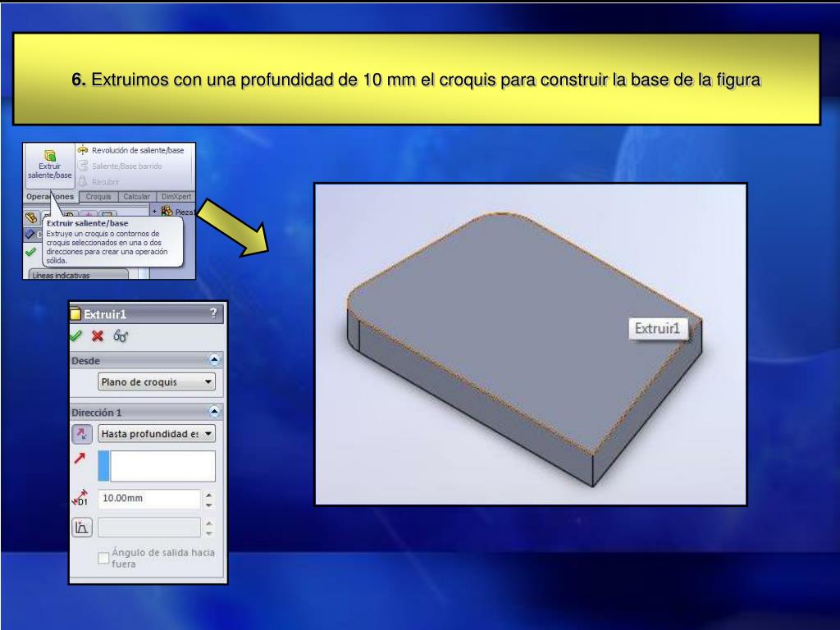The width and height of the screenshot is (840, 630).
Task: Click the D1 depth dimension icon
Action: [x=80, y=498]
